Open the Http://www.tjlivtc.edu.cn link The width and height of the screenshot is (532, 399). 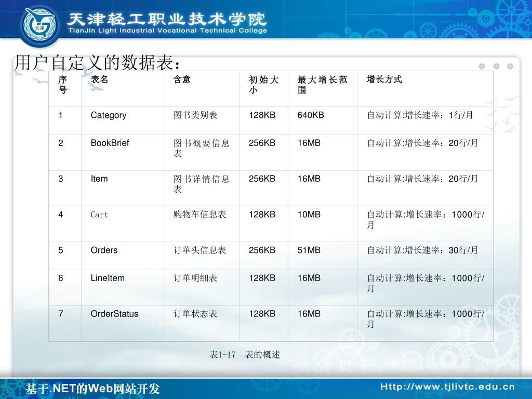(447, 387)
